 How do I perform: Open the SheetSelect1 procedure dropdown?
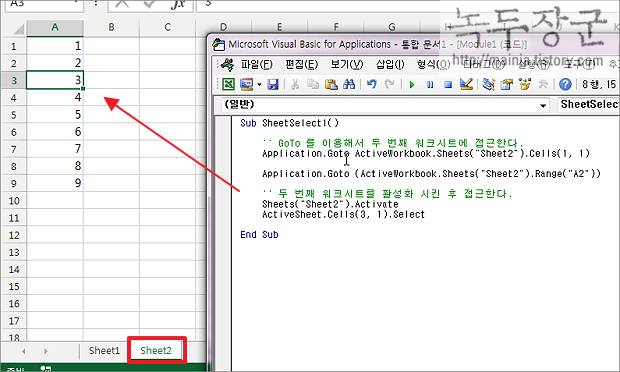pos(589,104)
